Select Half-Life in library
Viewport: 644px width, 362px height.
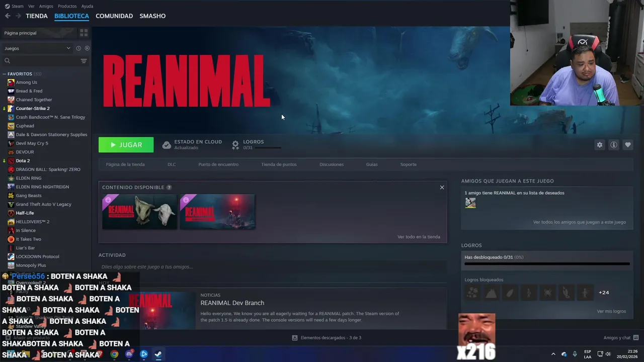(x=25, y=213)
